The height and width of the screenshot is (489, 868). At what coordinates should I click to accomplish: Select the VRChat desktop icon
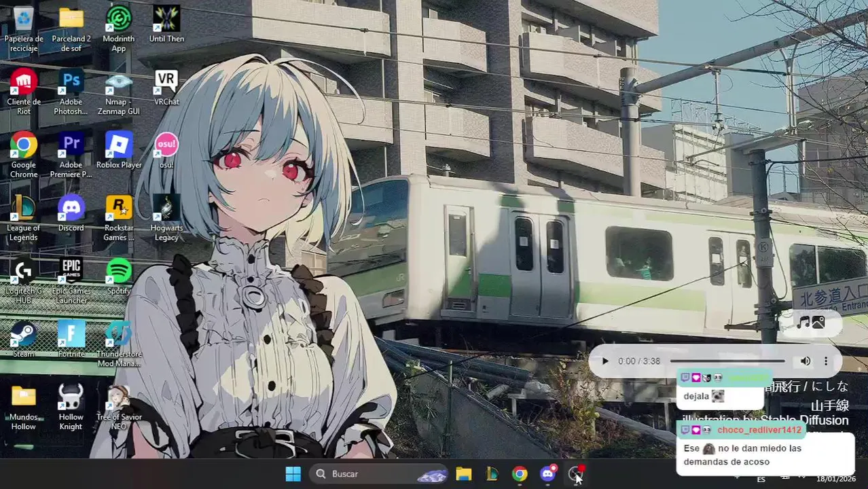(x=166, y=88)
